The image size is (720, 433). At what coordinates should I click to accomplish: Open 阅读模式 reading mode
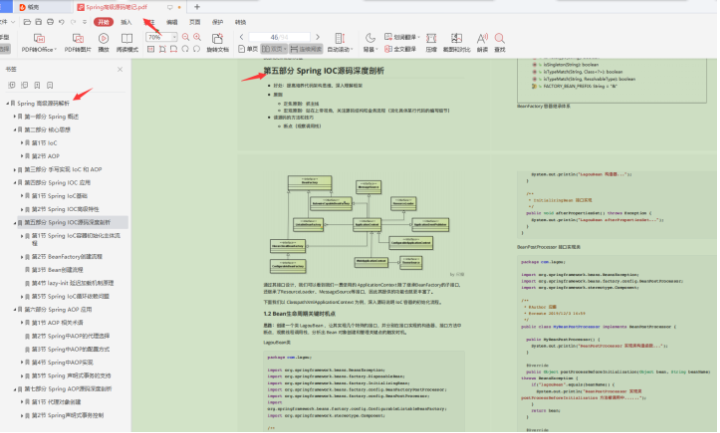(x=127, y=39)
